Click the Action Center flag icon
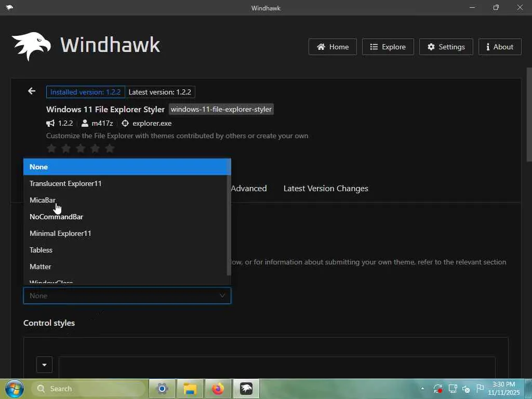This screenshot has width=532, height=399. (x=480, y=388)
